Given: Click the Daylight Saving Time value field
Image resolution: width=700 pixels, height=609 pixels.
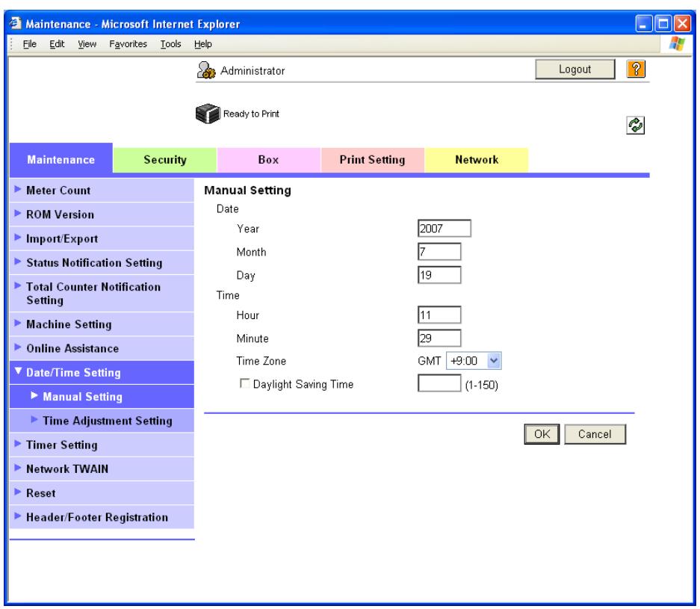Looking at the screenshot, I should click(x=439, y=383).
